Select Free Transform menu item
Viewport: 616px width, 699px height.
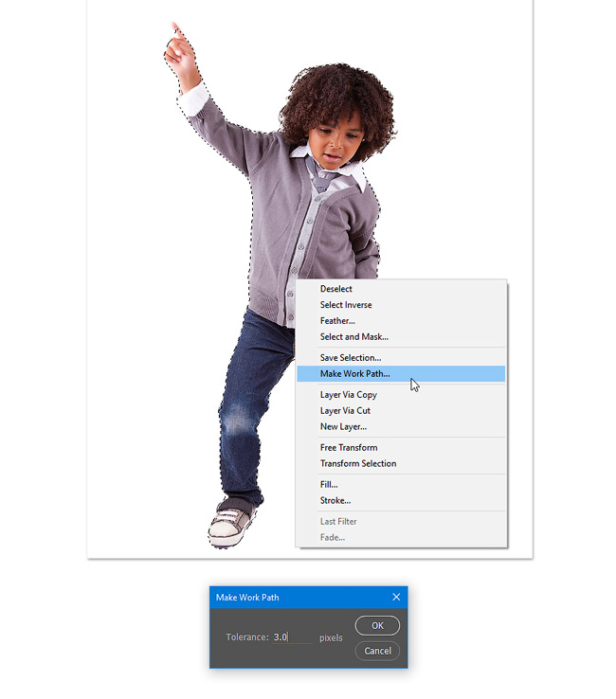401,448
